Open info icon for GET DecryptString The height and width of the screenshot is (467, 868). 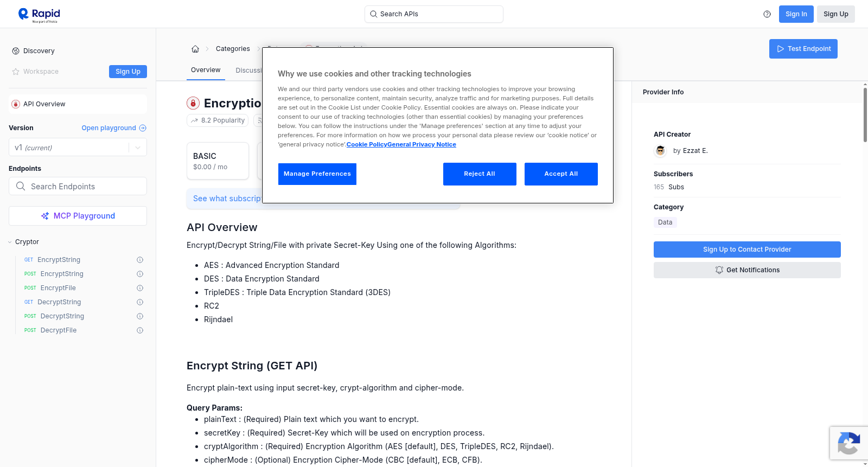(x=140, y=302)
